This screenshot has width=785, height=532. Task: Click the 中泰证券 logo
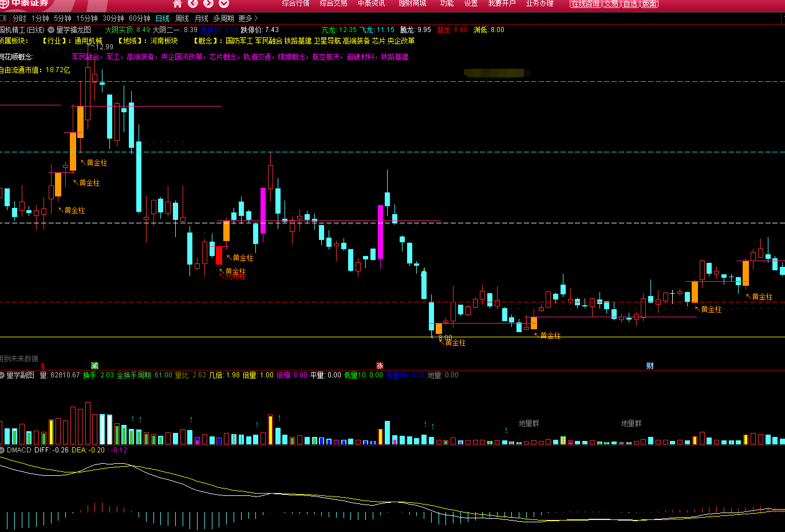(26, 3)
